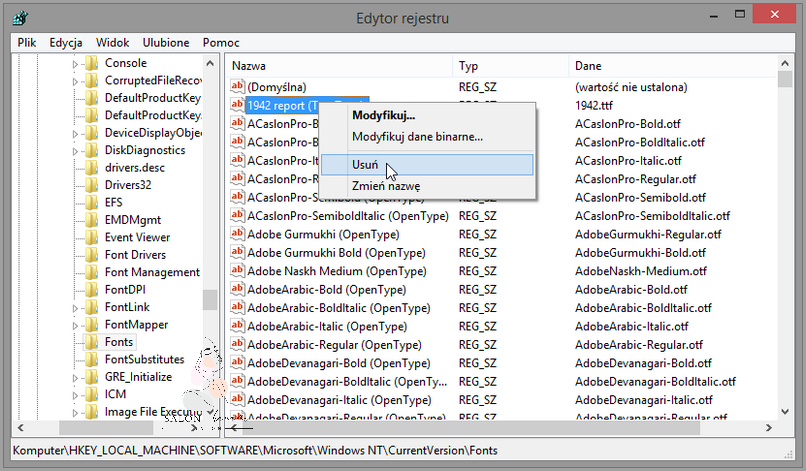This screenshot has width=806, height=471.
Task: Click the Event Viewer folder icon
Action: (x=91, y=237)
